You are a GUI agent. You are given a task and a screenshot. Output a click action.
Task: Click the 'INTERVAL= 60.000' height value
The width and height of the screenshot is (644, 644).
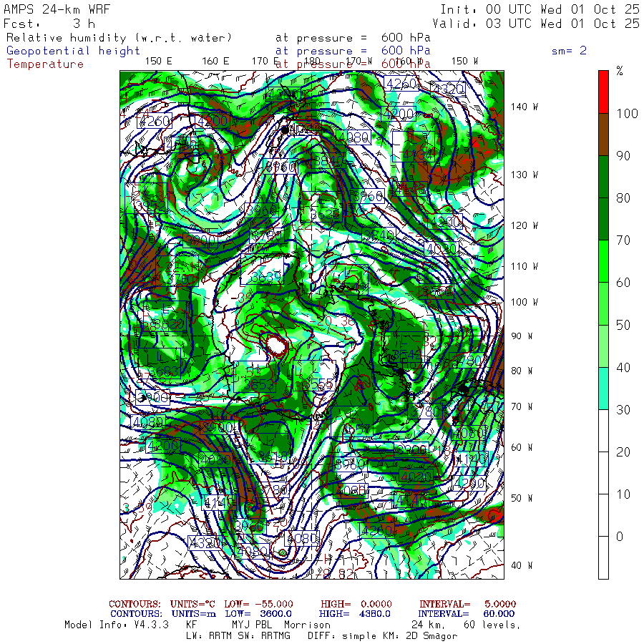467,614
